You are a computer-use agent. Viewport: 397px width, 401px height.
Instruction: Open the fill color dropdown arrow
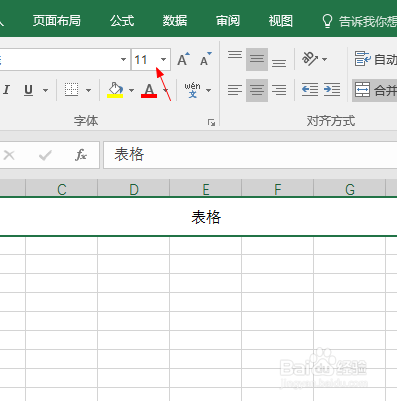(131, 90)
